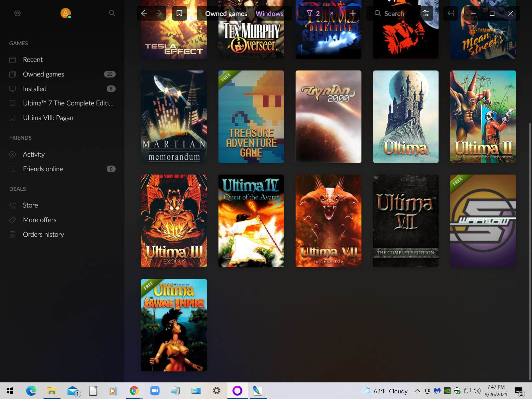This screenshot has height=399, width=532.
Task: Open Ultima VII Serpent Isle cover
Action: [x=329, y=221]
